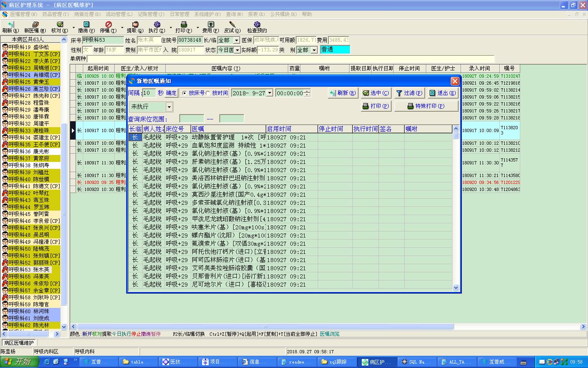This screenshot has height=368, width=588.
Task: Click the 选中(C) select button in dialog
Action: pos(376,93)
